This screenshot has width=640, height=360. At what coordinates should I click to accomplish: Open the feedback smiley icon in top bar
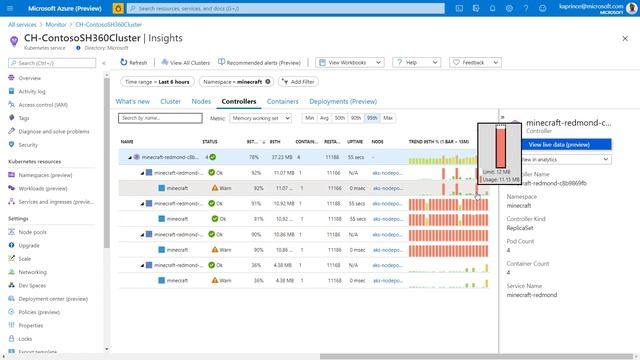[x=542, y=8]
